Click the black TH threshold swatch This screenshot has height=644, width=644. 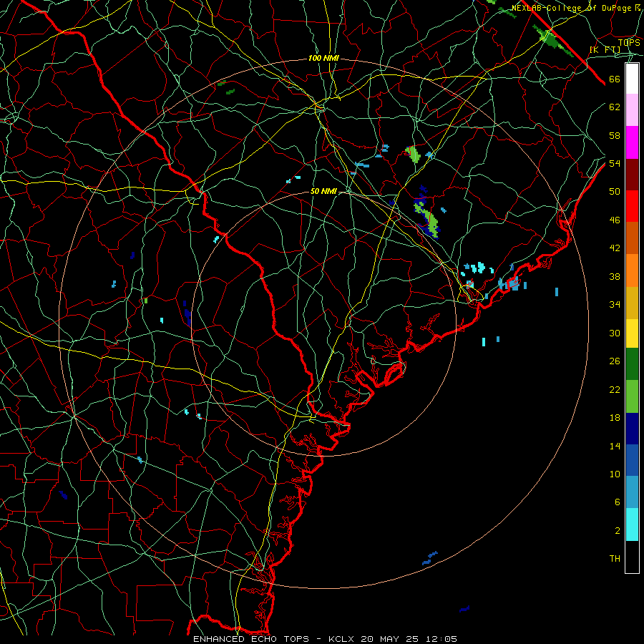[632, 557]
